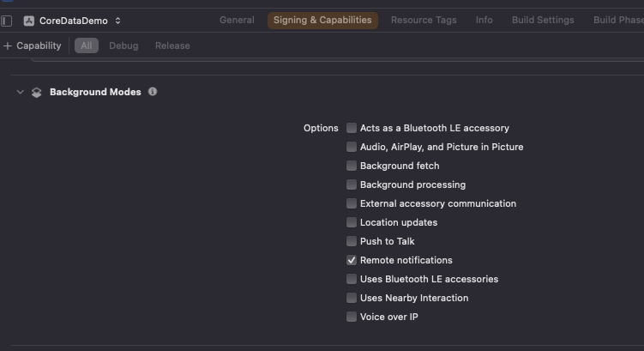Filter capabilities by Debug
This screenshot has height=351, width=644.
pyautogui.click(x=123, y=45)
